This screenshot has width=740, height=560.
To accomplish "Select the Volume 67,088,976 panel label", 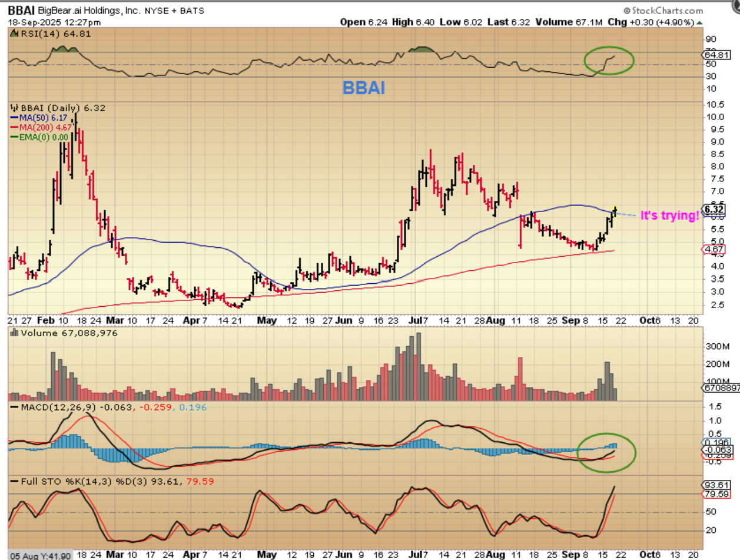I will click(x=69, y=333).
